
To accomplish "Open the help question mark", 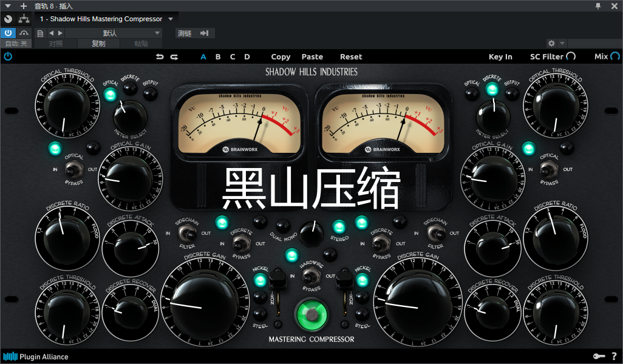I will click(x=614, y=356).
